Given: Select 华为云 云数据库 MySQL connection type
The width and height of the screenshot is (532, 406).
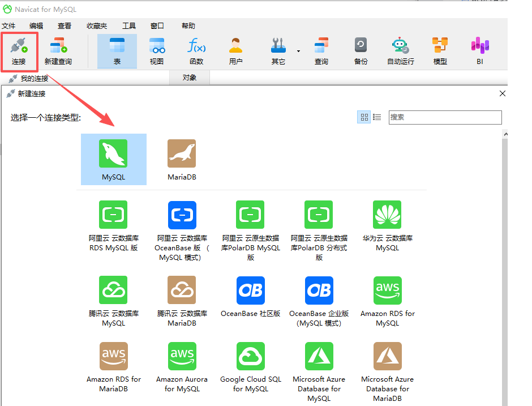Looking at the screenshot, I should coord(388,226).
